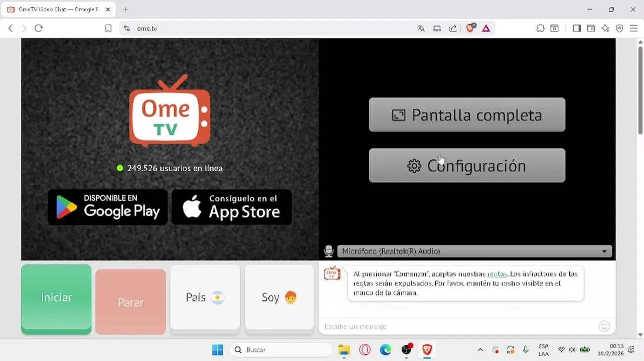Click the App Store download badge
This screenshot has width=644, height=361.
click(232, 207)
